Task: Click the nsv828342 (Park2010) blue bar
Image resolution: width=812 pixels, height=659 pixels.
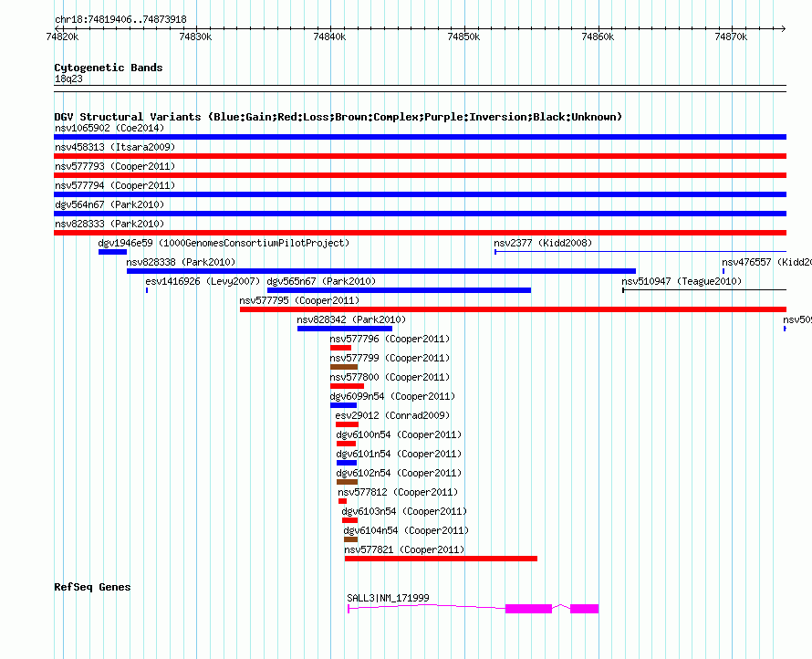Action: click(x=344, y=329)
